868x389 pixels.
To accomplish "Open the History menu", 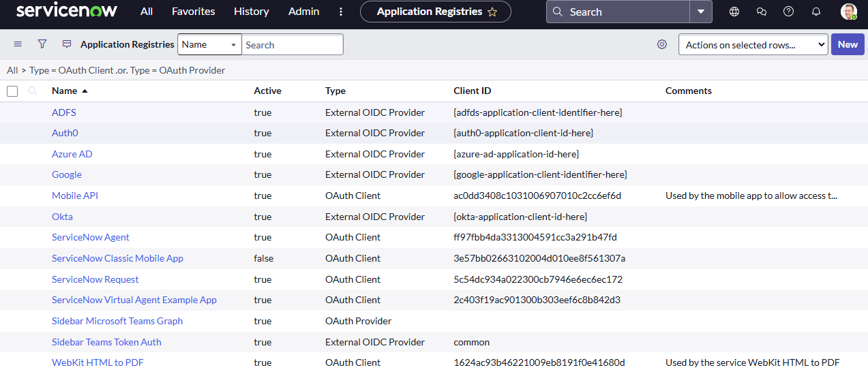I will click(252, 12).
